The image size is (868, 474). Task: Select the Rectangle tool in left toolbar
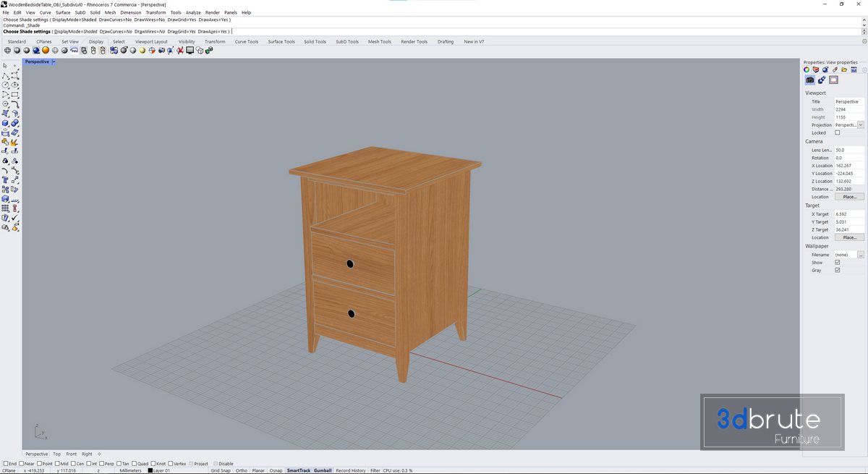click(x=15, y=94)
